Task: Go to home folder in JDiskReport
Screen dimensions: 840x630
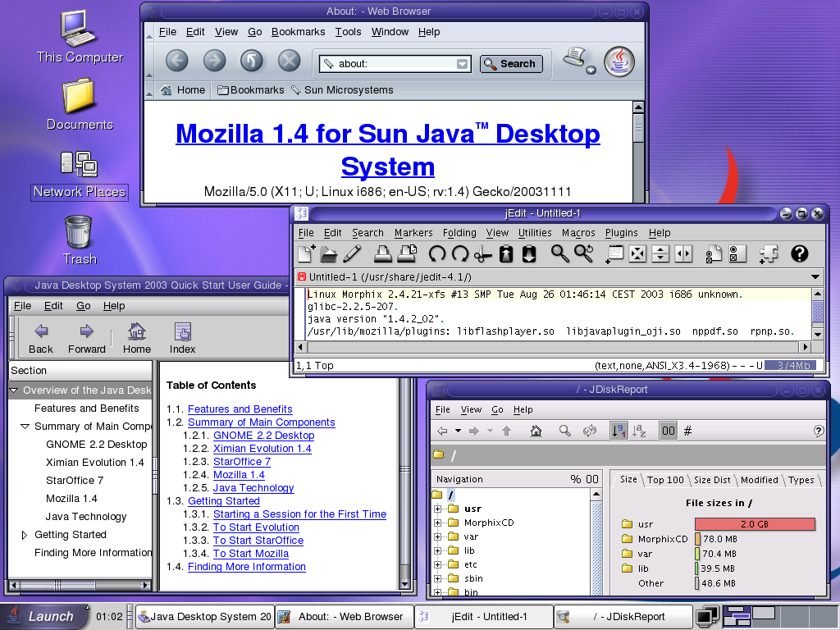Action: [x=536, y=431]
